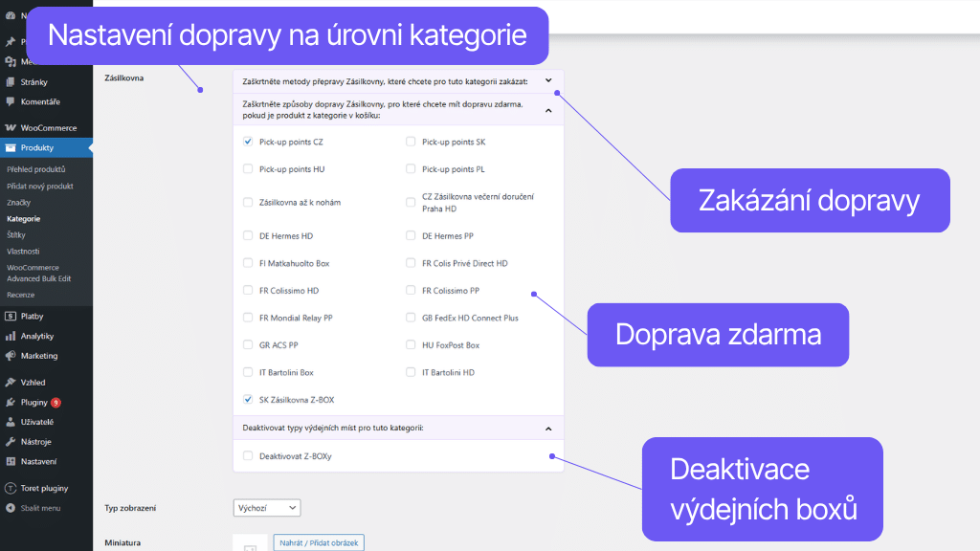This screenshot has width=980, height=551.
Task: Open Nastavení via the sliders icon
Action: point(11,461)
